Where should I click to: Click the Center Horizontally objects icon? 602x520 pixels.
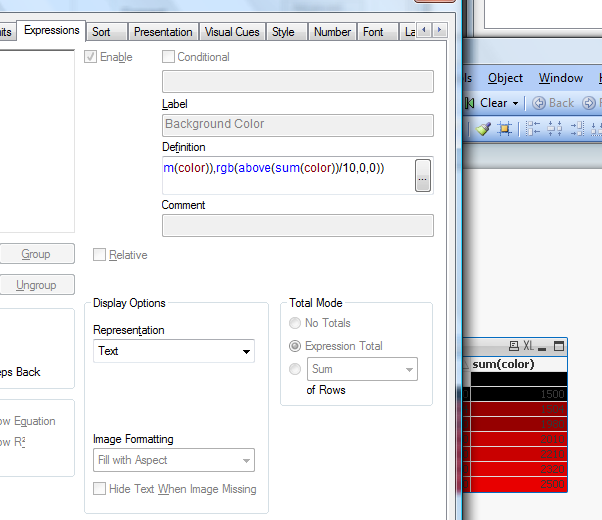(x=554, y=129)
